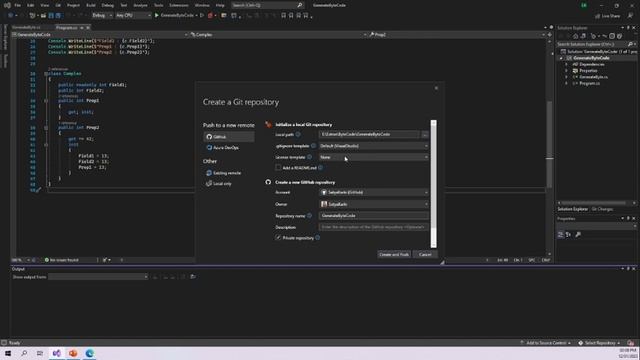Switch to the Git Changes tab
This screenshot has width=640, height=360.
click(602, 209)
